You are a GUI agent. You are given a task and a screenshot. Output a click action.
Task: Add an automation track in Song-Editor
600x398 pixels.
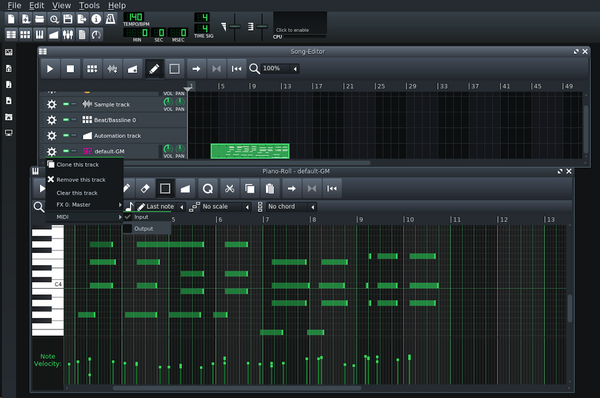click(x=132, y=69)
